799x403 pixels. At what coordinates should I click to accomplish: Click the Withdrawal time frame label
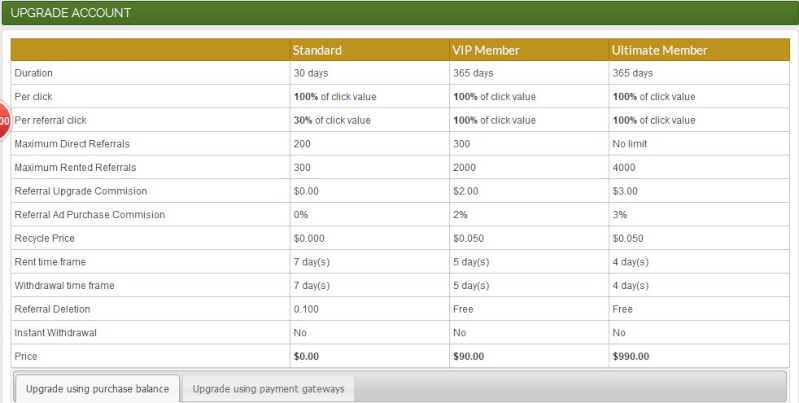64,285
